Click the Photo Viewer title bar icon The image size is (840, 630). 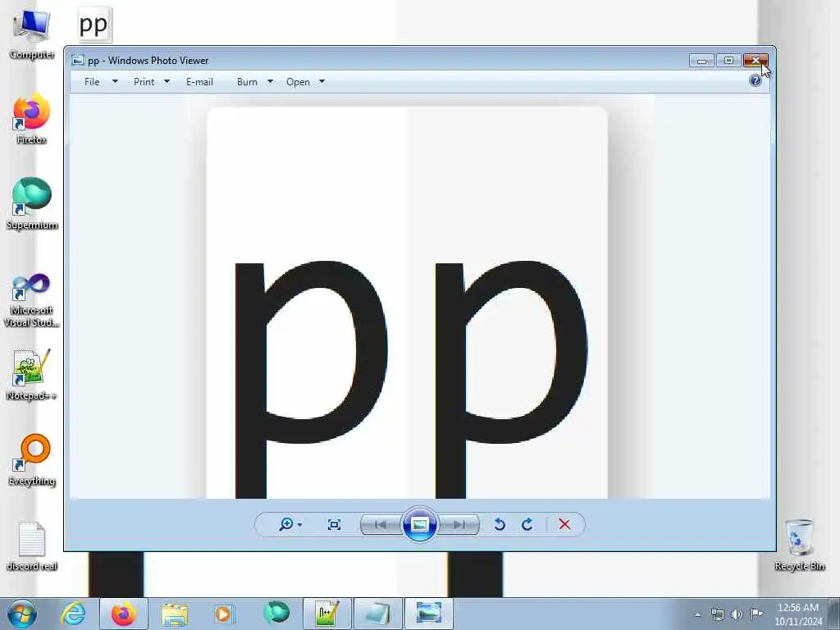click(78, 60)
